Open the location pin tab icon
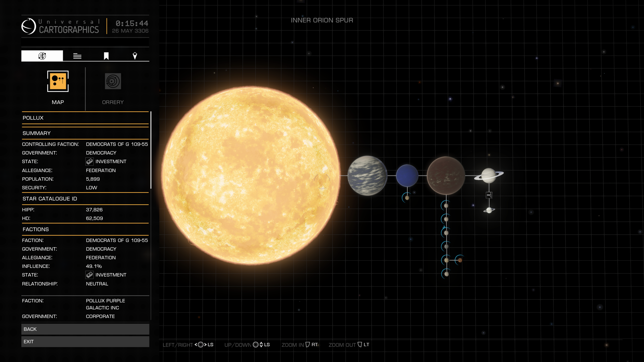Viewport: 644px width, 362px height. click(135, 56)
